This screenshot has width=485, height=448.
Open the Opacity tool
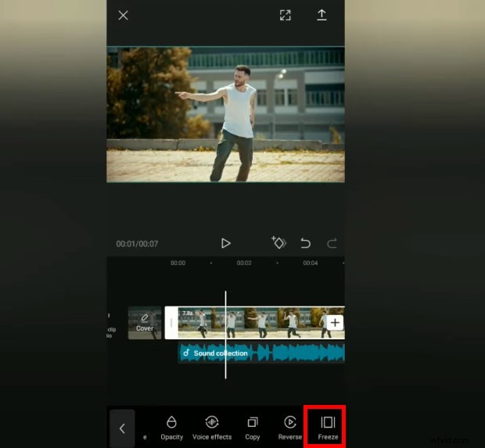click(171, 428)
